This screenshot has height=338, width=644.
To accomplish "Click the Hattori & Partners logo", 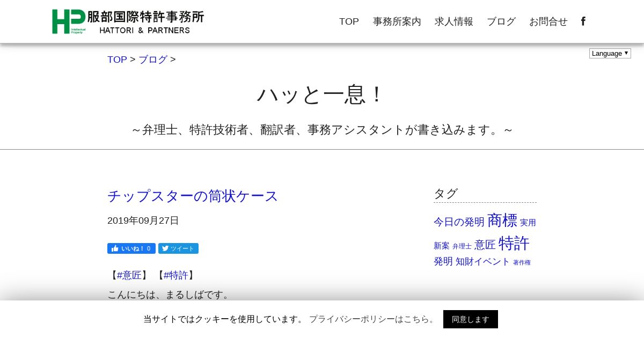I will pyautogui.click(x=128, y=21).
